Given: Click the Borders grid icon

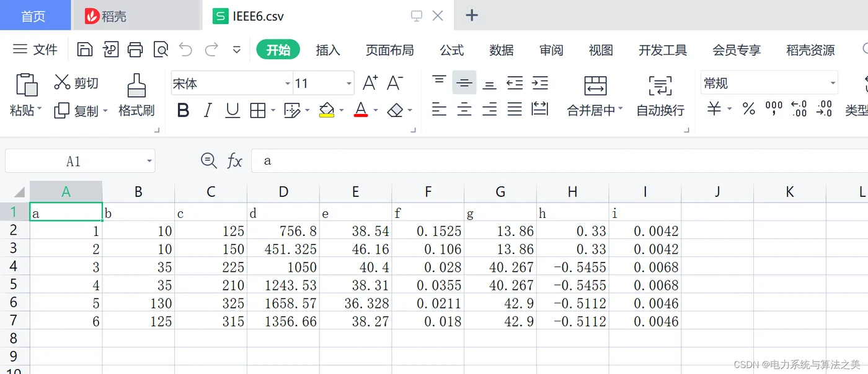Looking at the screenshot, I should (258, 111).
